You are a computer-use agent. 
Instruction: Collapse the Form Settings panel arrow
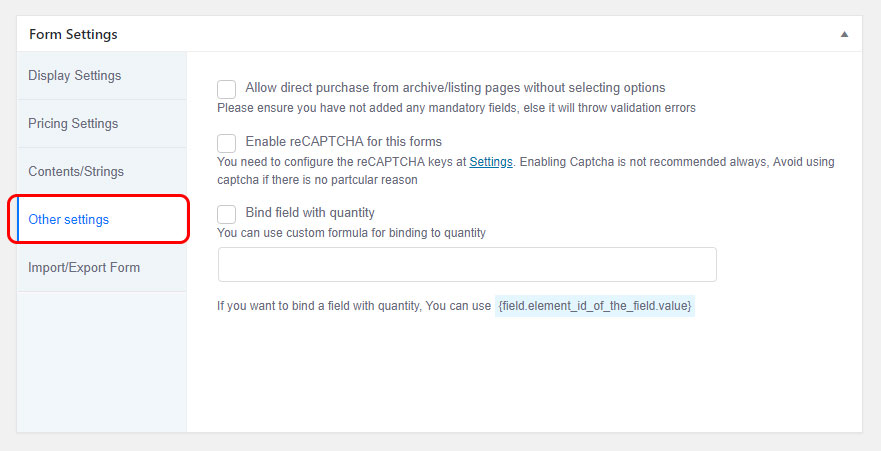(844, 34)
